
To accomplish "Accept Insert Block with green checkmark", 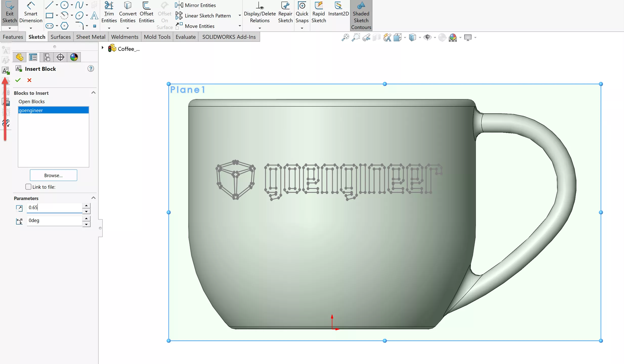I will [x=18, y=80].
